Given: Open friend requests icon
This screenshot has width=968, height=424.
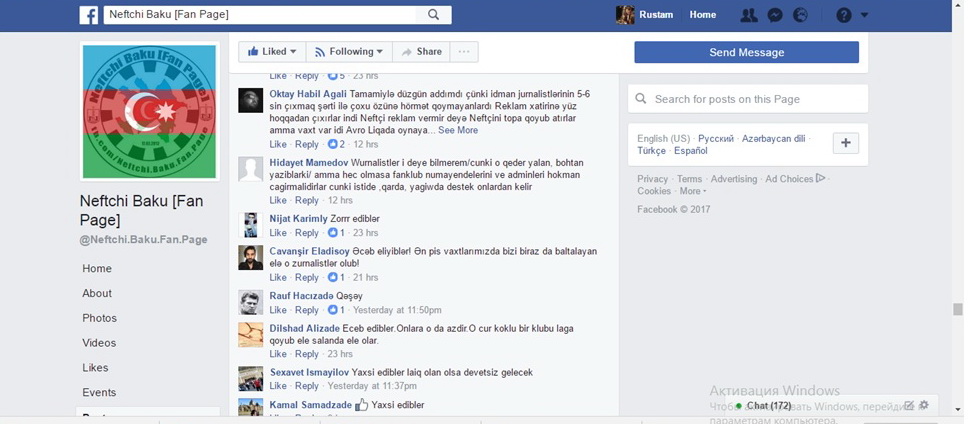Looking at the screenshot, I should [x=749, y=15].
